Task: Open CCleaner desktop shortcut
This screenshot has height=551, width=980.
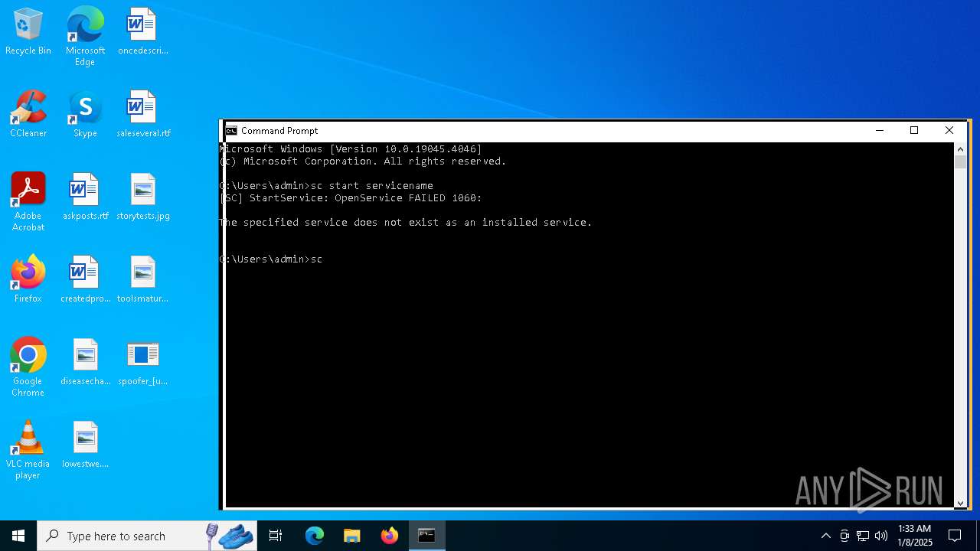Action: (x=28, y=115)
